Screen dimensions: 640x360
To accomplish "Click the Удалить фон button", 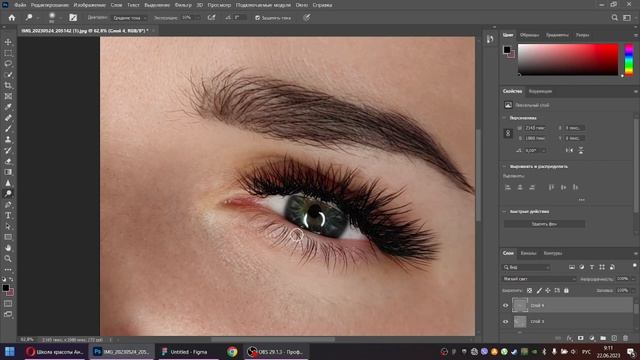I will 544,224.
